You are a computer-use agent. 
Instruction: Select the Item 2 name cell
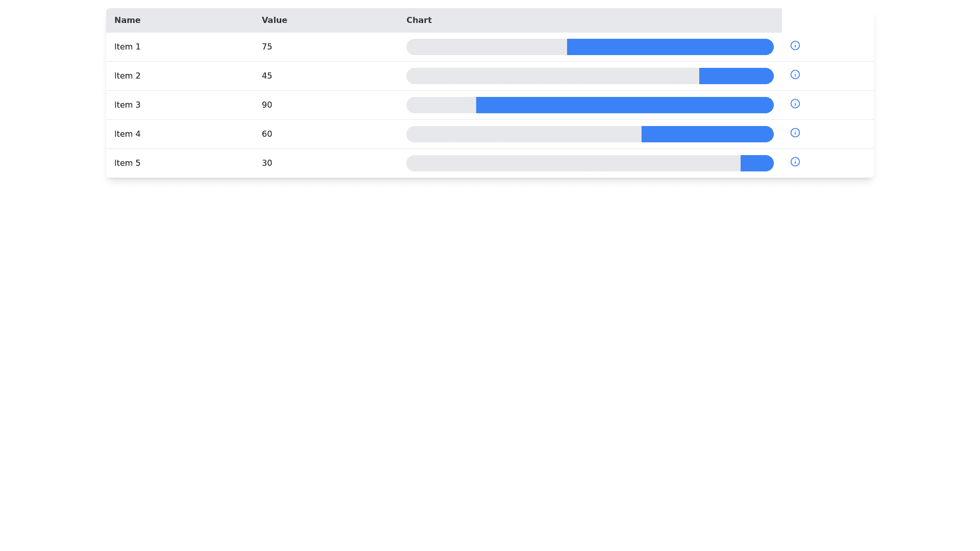coord(127,76)
